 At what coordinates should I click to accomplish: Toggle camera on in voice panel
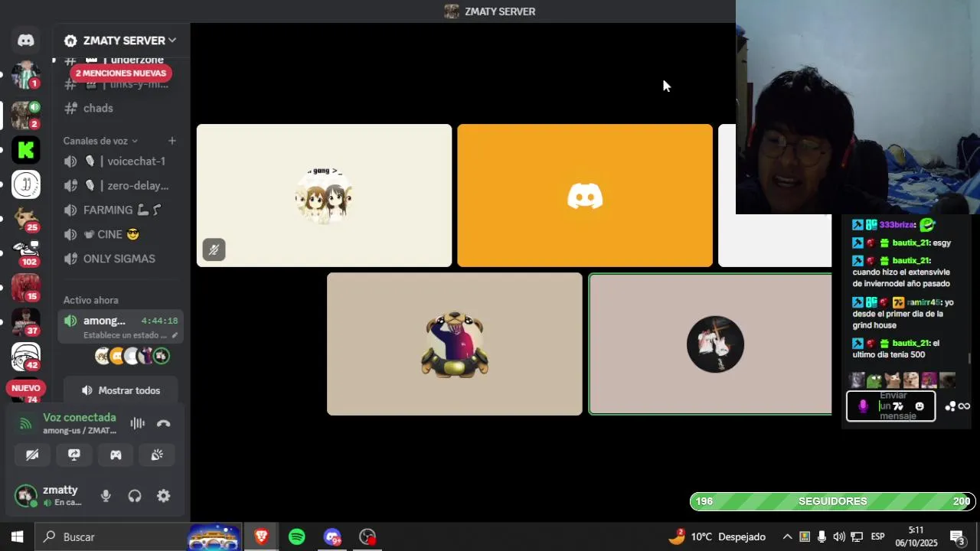point(33,455)
